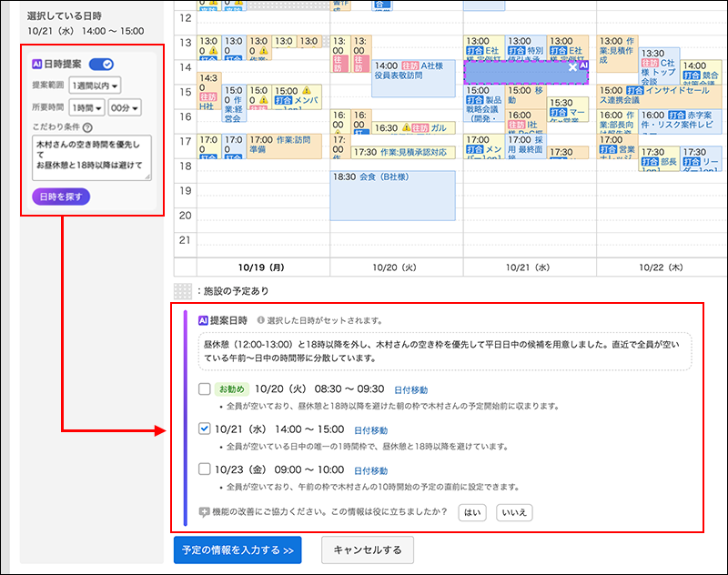This screenshot has height=575, width=728.
Task: Click the 打合 tag on 15:00 メンバ event
Action: coord(283,100)
